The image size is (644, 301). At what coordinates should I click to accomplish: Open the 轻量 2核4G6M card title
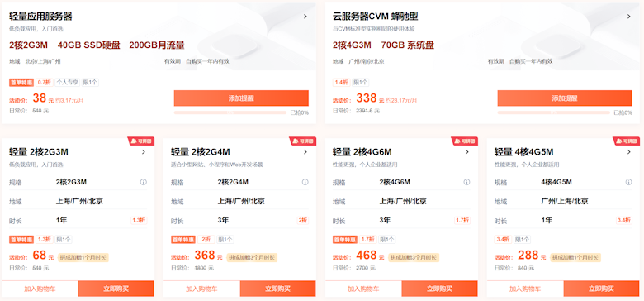click(362, 152)
